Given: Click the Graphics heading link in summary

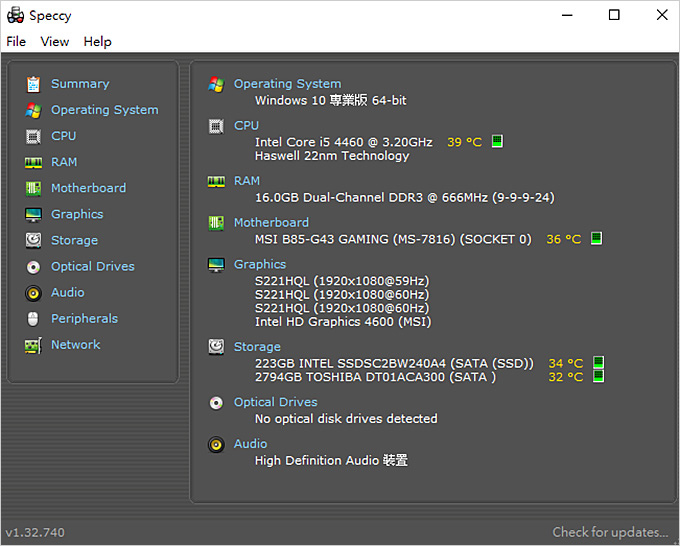Looking at the screenshot, I should [260, 264].
